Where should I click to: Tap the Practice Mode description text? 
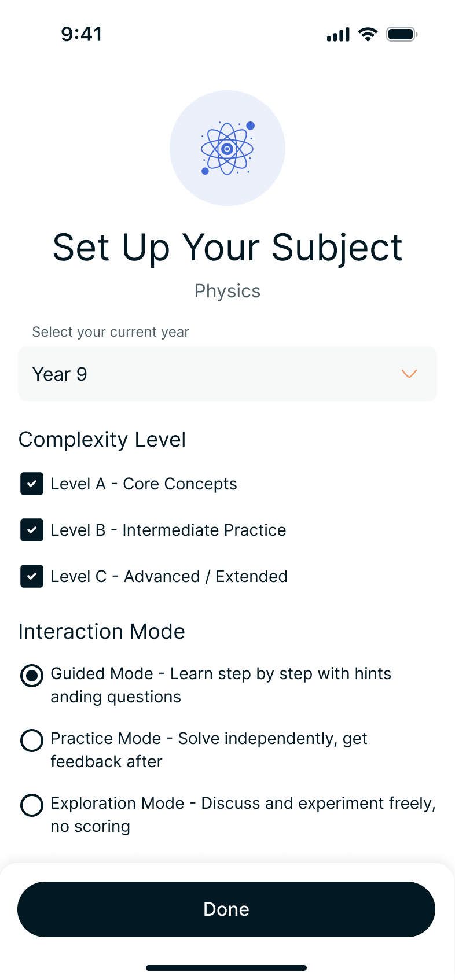coord(209,750)
